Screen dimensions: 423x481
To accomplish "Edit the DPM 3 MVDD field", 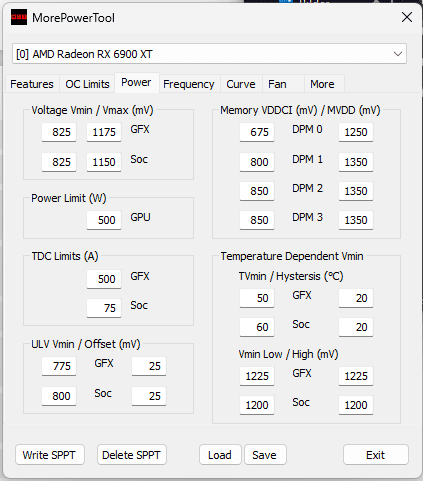I will point(356,220).
